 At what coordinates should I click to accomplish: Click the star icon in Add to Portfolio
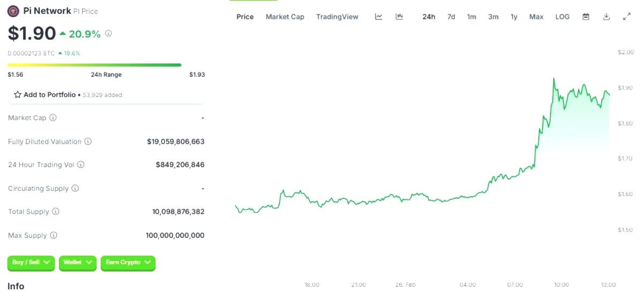tap(18, 94)
